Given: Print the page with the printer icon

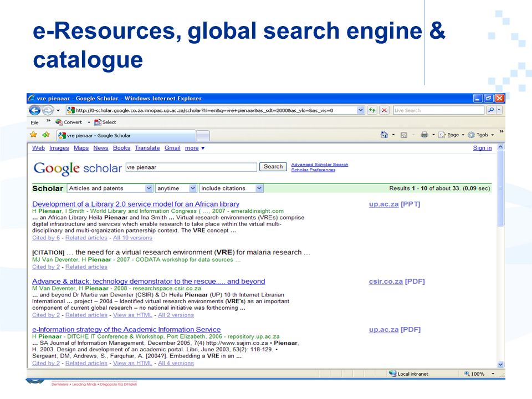Looking at the screenshot, I should 424,135.
